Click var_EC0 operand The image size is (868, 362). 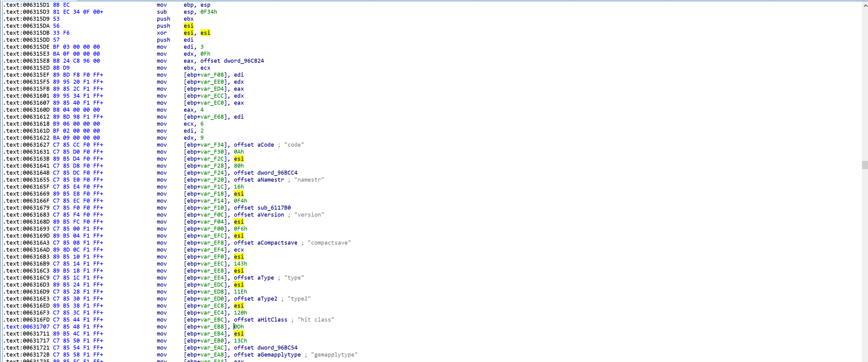pyautogui.click(x=212, y=103)
